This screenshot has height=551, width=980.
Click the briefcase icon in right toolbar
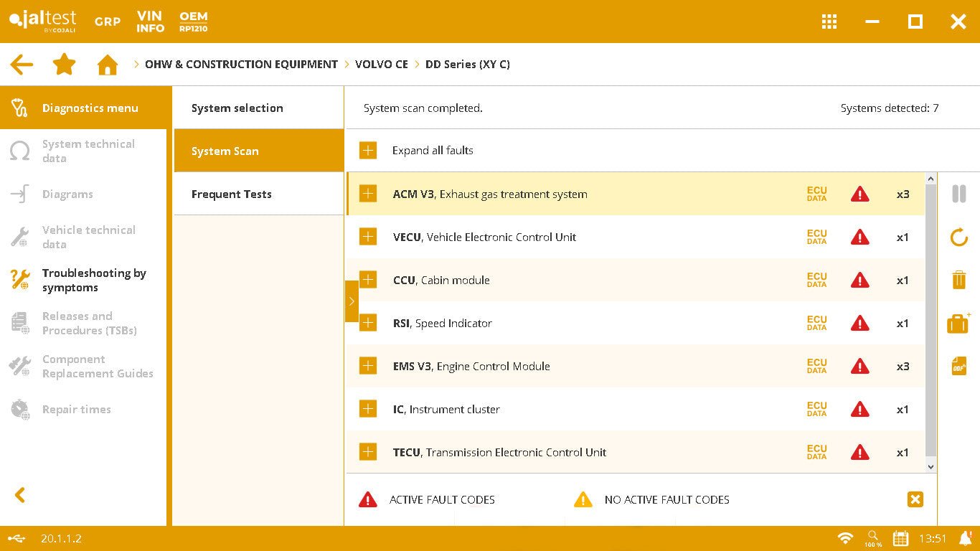958,323
